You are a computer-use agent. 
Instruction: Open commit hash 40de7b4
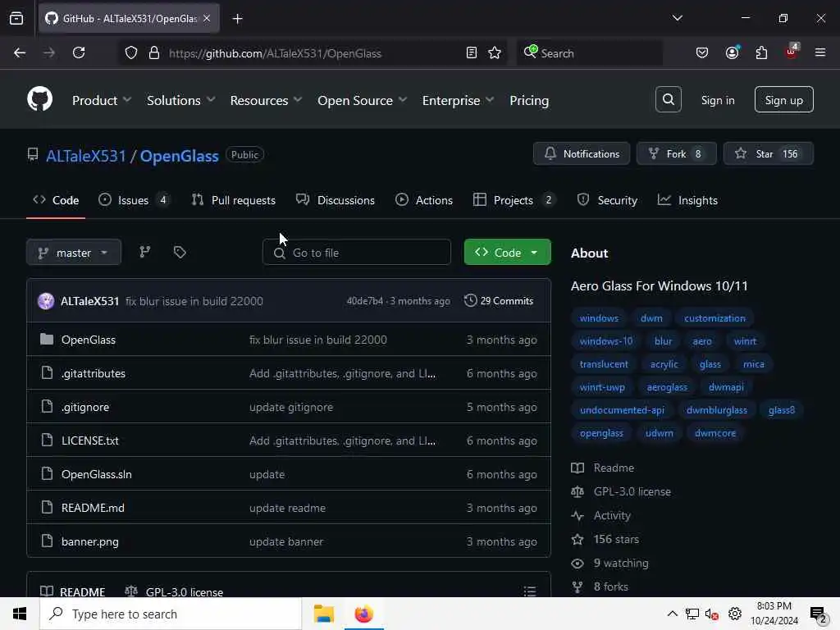coord(365,301)
